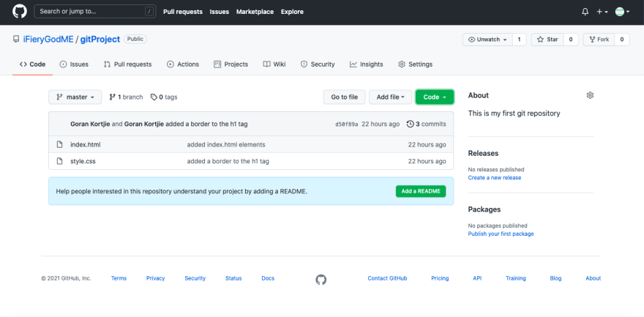Click the slash shortcut icon in search box
The width and height of the screenshot is (644, 317).
(149, 12)
